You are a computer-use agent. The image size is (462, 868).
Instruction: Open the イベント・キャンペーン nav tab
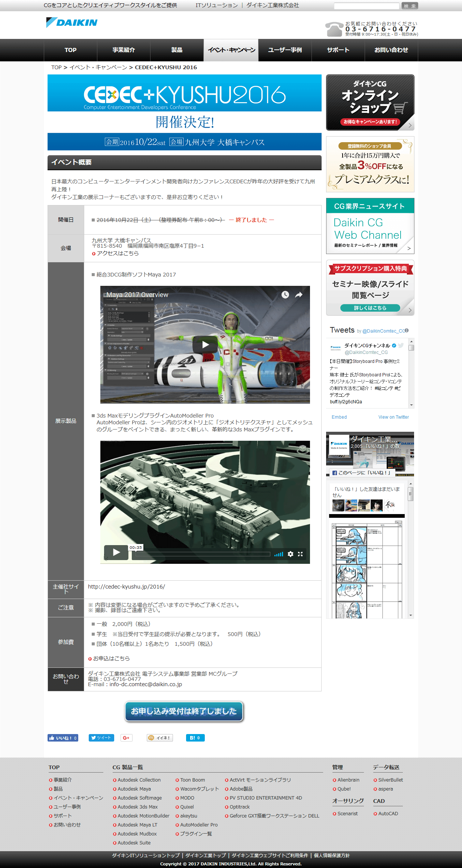231,50
